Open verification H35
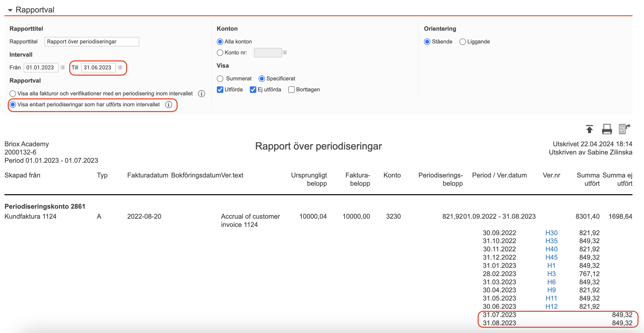The height and width of the screenshot is (333, 644). [552, 241]
